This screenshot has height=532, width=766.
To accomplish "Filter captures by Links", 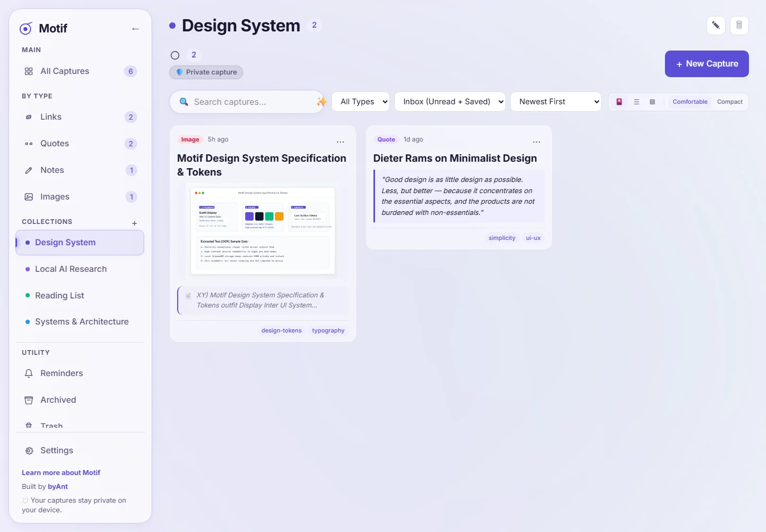I will [x=80, y=117].
